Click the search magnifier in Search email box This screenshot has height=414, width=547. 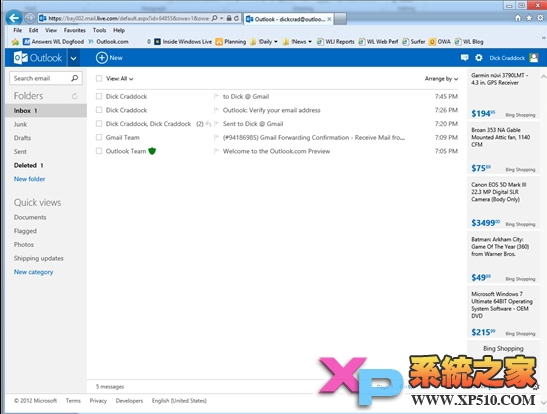(75, 78)
